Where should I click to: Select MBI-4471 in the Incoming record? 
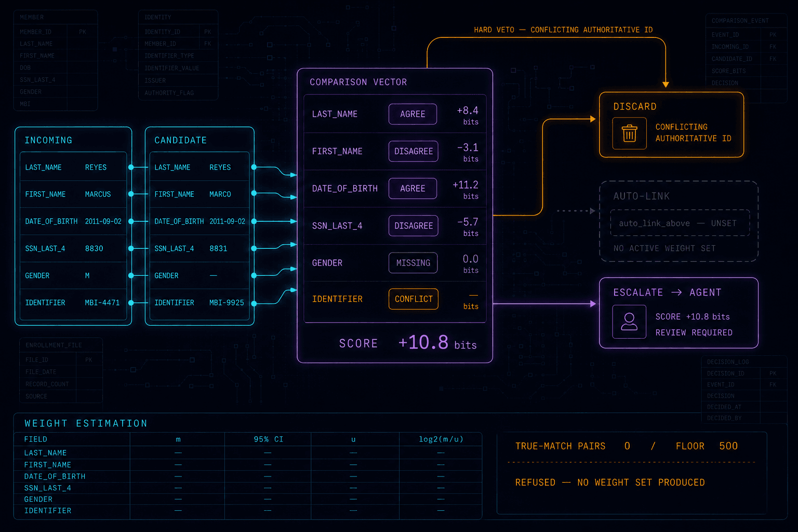(102, 302)
